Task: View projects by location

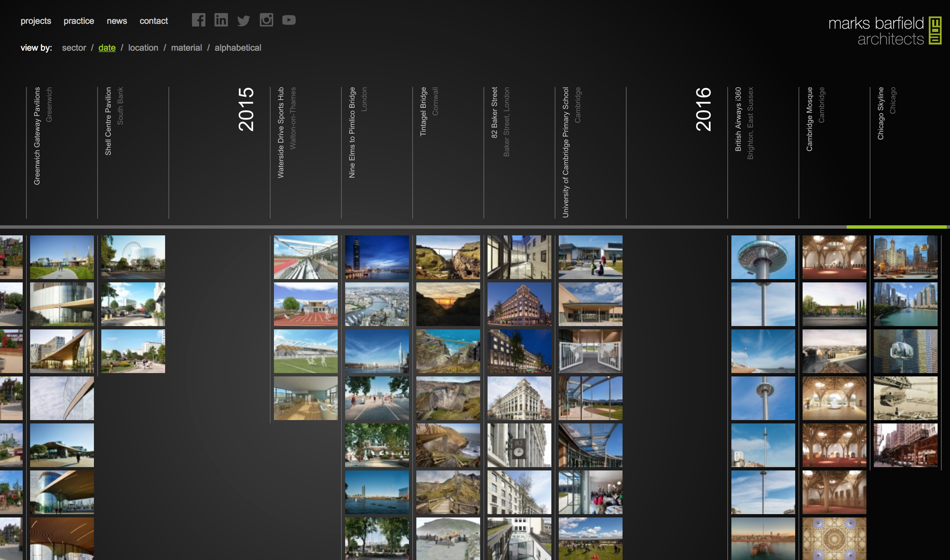Action: pyautogui.click(x=143, y=48)
